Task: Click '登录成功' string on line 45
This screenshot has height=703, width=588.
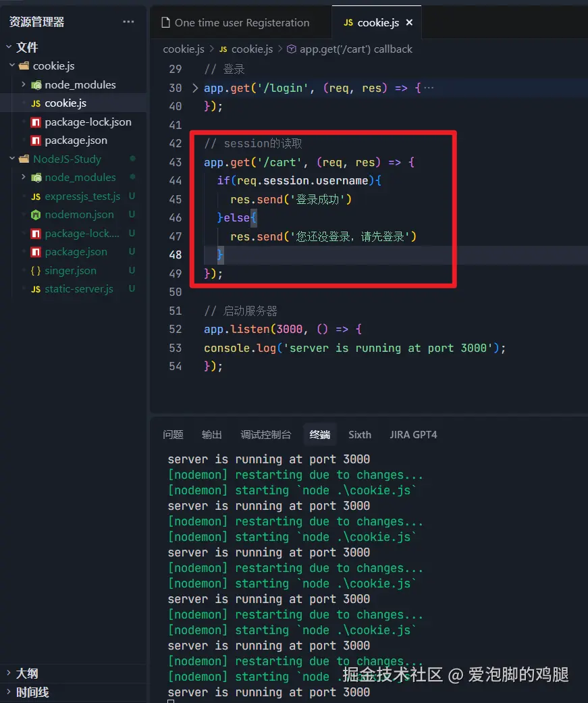Action: coord(318,199)
